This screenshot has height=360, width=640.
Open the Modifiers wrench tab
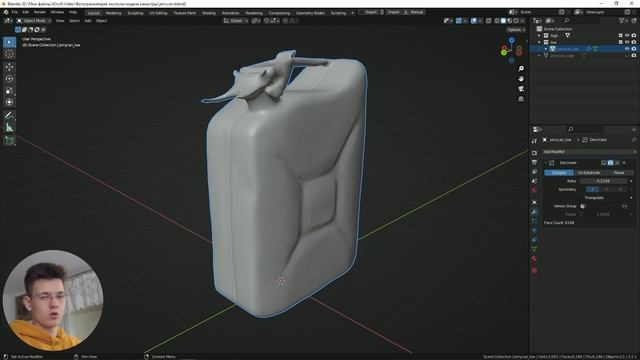point(534,212)
